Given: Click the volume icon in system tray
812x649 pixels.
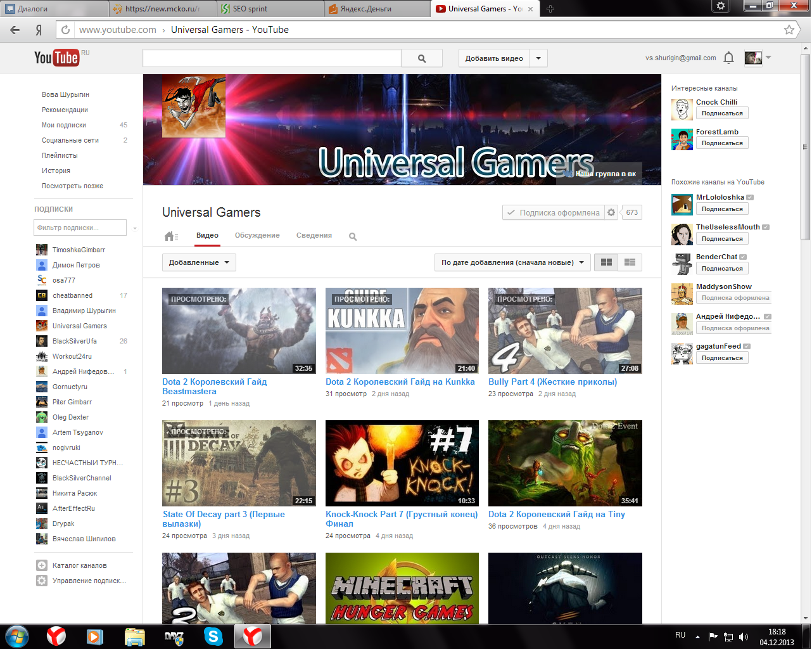Looking at the screenshot, I should click(x=744, y=637).
